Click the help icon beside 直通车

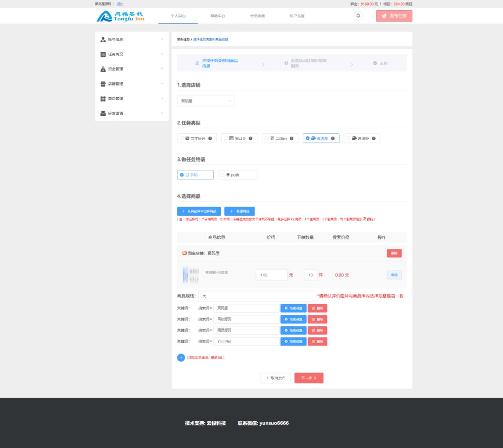[332, 138]
